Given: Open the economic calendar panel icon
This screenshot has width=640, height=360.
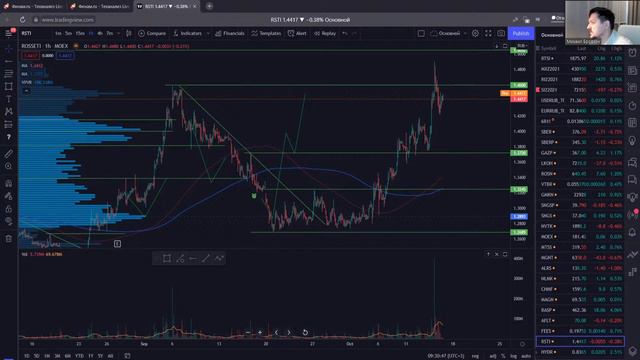Looking at the screenshot, I should pyautogui.click(x=632, y=123).
